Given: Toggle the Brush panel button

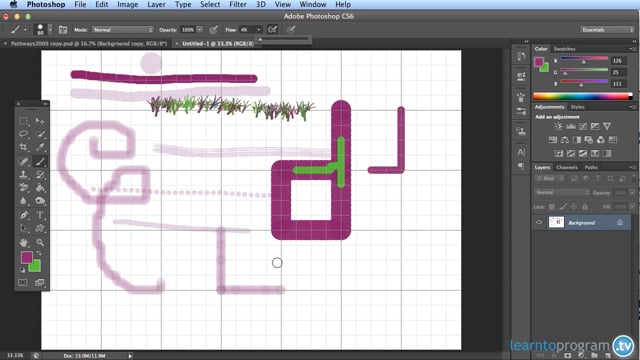Looking at the screenshot, I should 63,30.
